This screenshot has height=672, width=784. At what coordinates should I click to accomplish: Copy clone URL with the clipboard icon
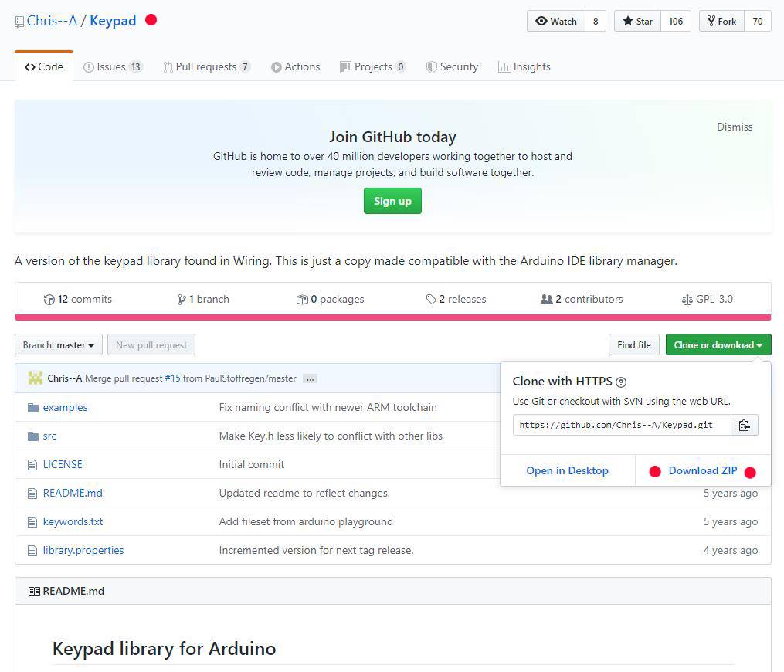744,425
